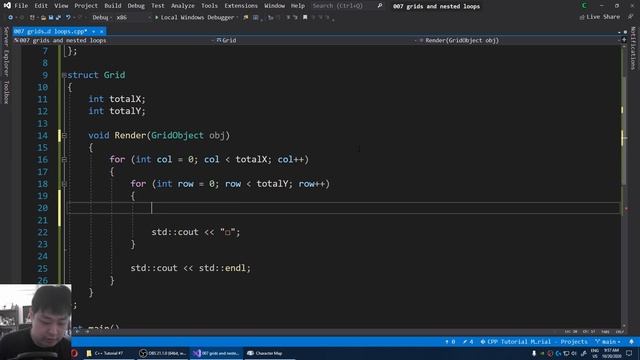Click the Visual Studio taskbar button
Image resolution: width=640 pixels, height=360 pixels.
(x=216, y=353)
